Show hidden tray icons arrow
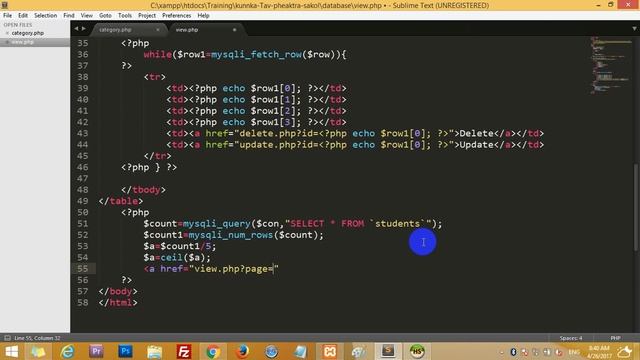 [502, 352]
